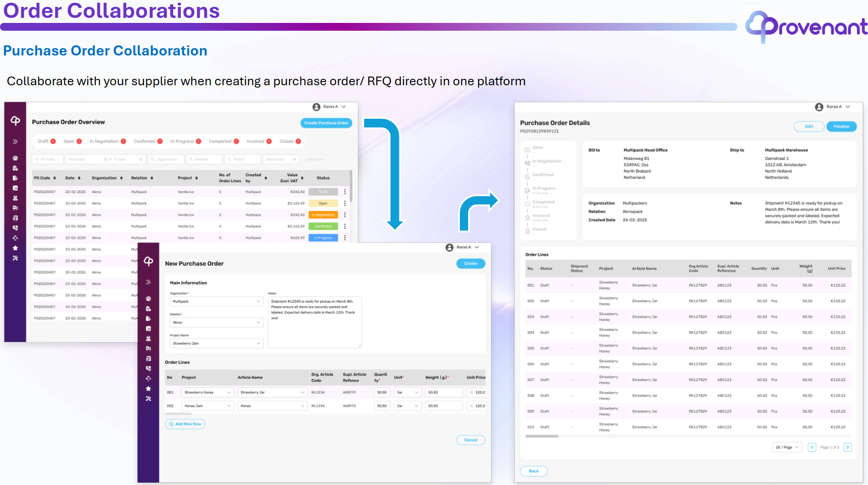Sort by Date column arrows
This screenshot has width=868, height=485.
point(79,178)
